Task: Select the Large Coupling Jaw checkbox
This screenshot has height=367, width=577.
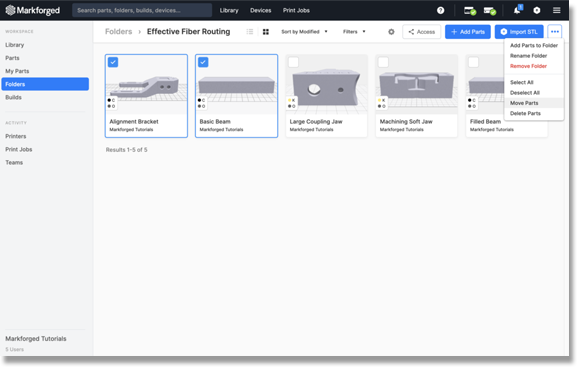Action: [293, 62]
